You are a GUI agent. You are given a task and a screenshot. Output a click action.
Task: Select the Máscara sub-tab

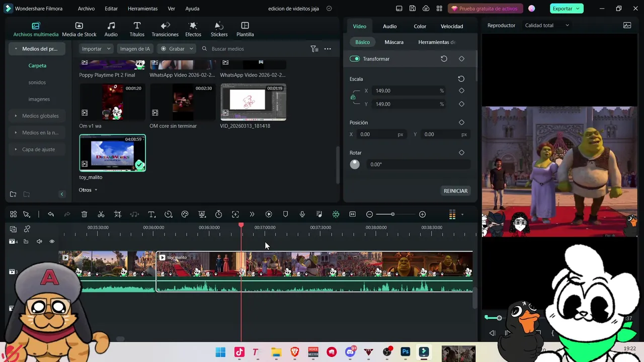(394, 42)
